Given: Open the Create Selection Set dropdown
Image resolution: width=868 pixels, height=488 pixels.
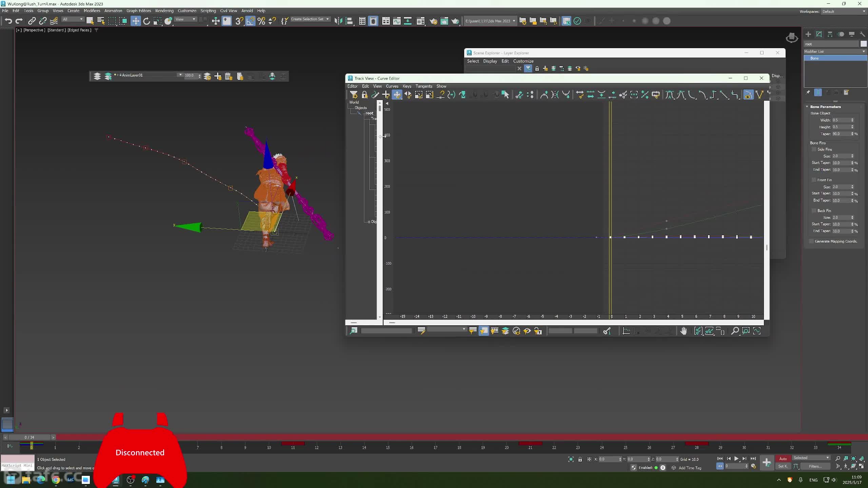Looking at the screenshot, I should tap(310, 19).
